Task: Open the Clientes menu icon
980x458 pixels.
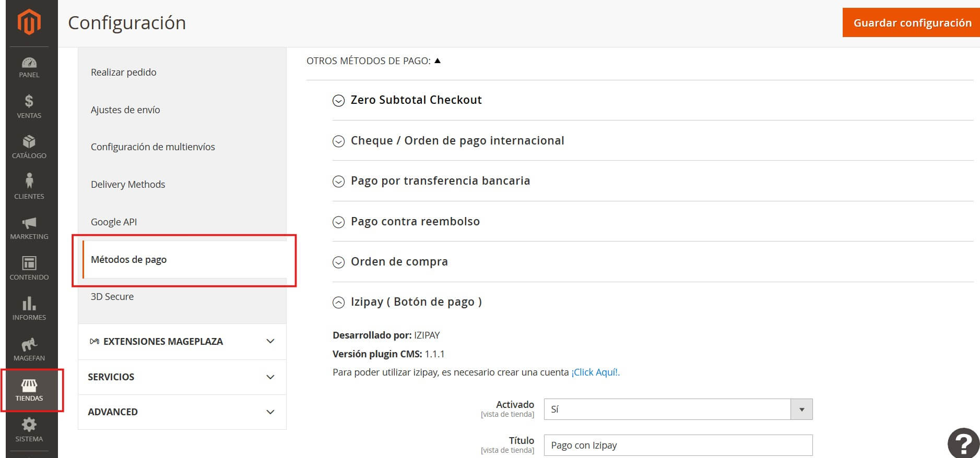Action: click(x=29, y=187)
